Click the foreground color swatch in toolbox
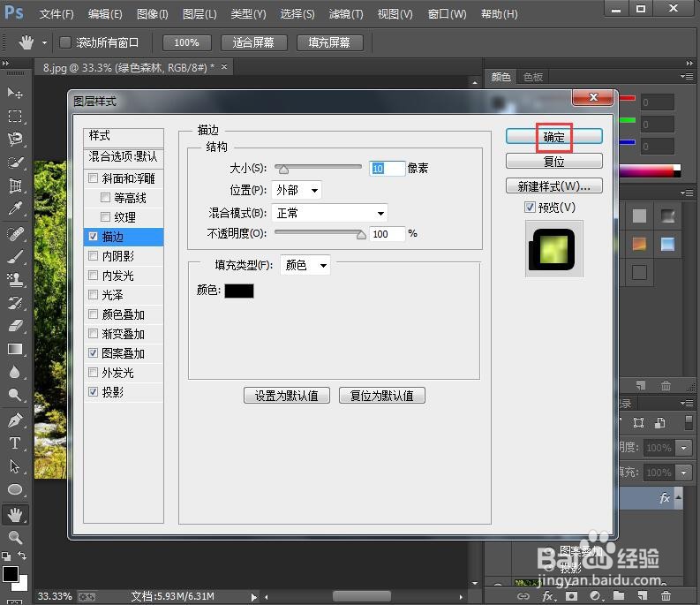Screen dimensions: 700x605 (11, 574)
